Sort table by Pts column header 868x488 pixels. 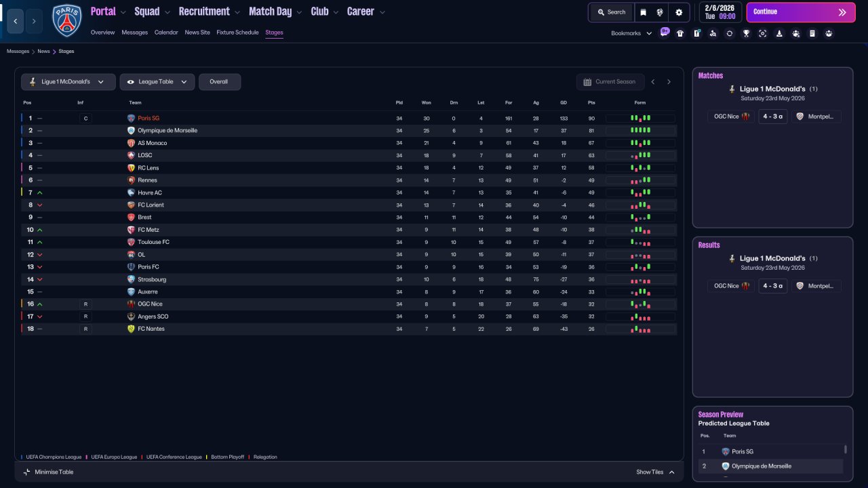[x=591, y=102]
